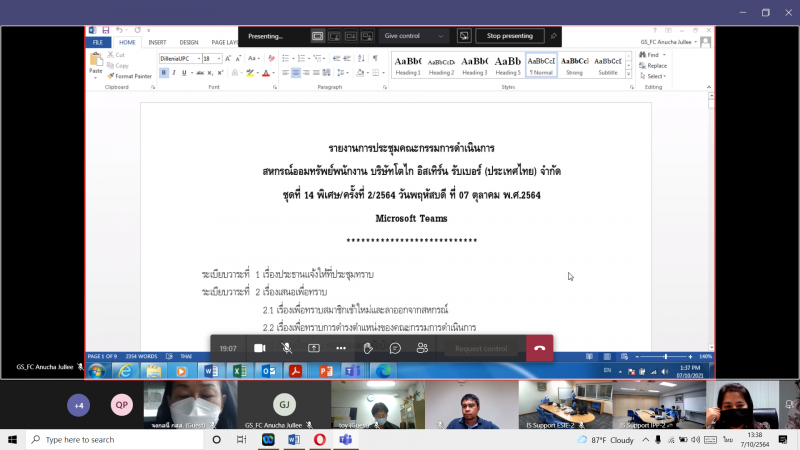
Task: Select Align Left icon
Action: [x=286, y=73]
